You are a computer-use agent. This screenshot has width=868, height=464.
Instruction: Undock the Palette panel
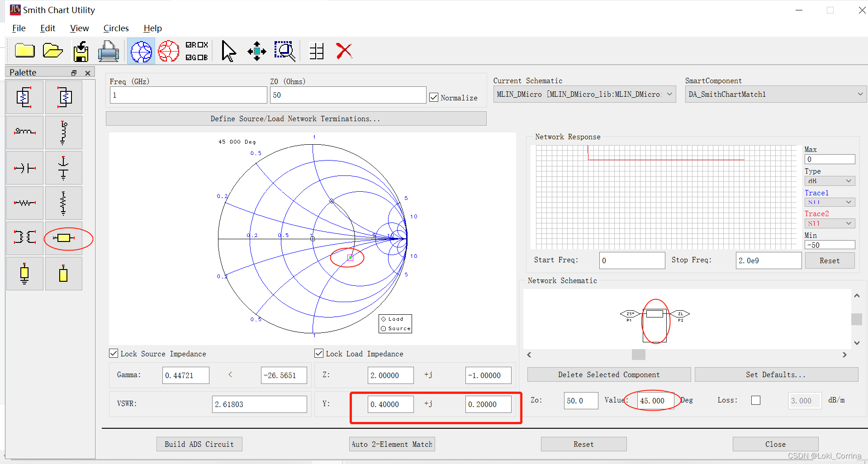[x=74, y=73]
